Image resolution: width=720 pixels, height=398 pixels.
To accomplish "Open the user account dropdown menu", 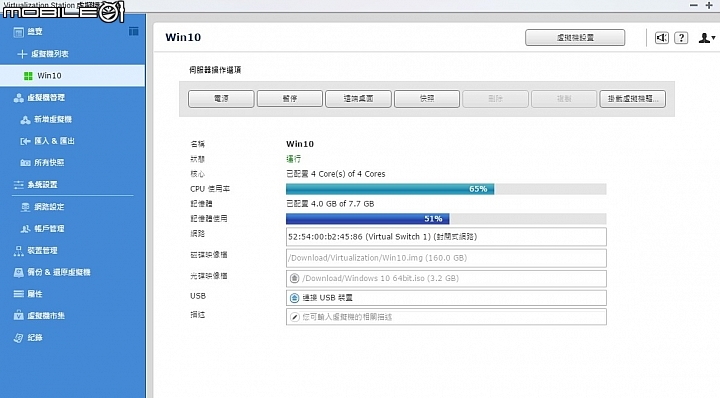I will click(707, 38).
